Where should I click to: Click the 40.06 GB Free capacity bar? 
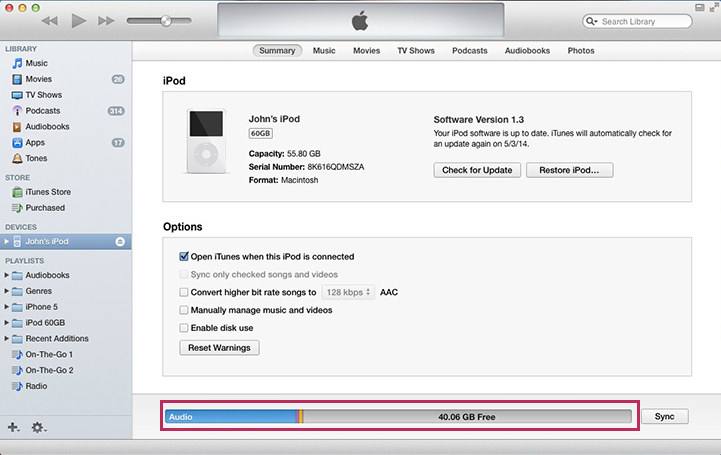click(467, 417)
